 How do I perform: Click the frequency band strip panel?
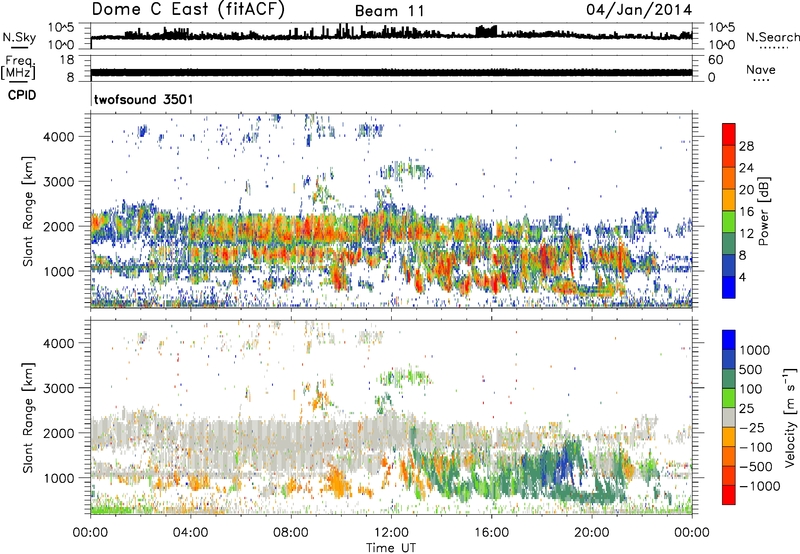391,68
